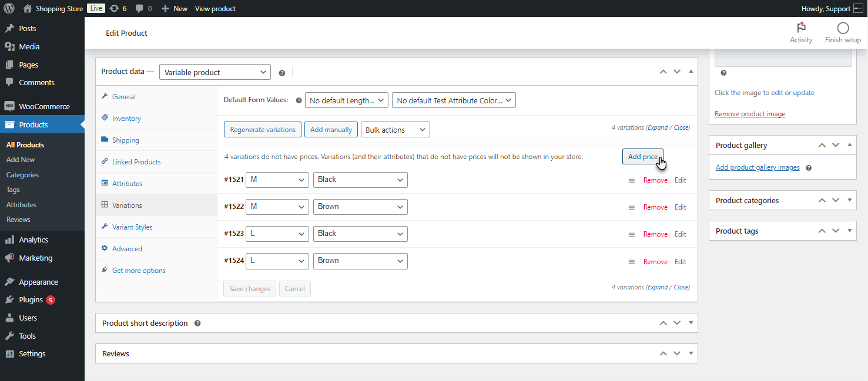
Task: Open the Bulk actions dropdown
Action: pyautogui.click(x=396, y=130)
